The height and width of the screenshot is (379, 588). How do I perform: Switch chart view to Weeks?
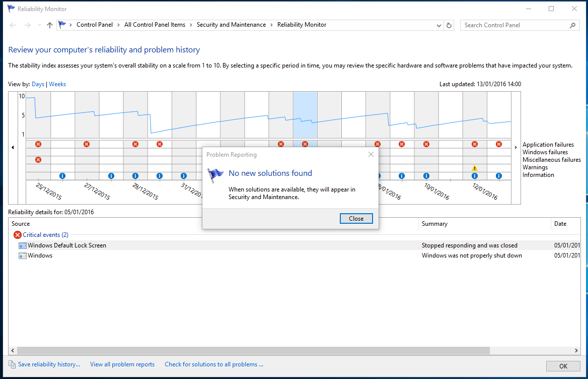[57, 84]
